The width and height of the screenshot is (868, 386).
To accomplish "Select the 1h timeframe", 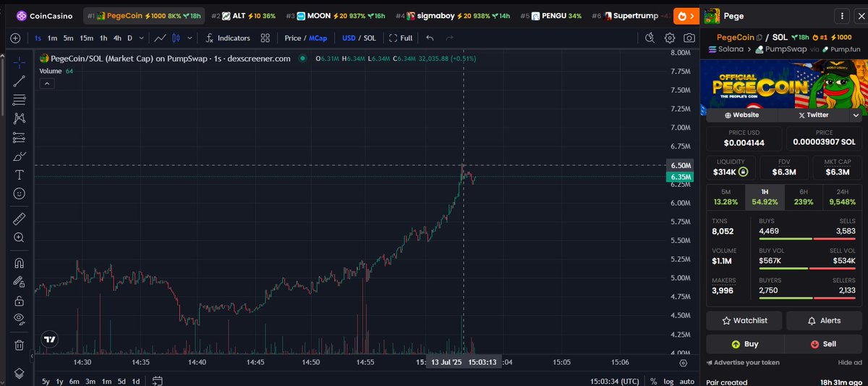I will click(103, 38).
